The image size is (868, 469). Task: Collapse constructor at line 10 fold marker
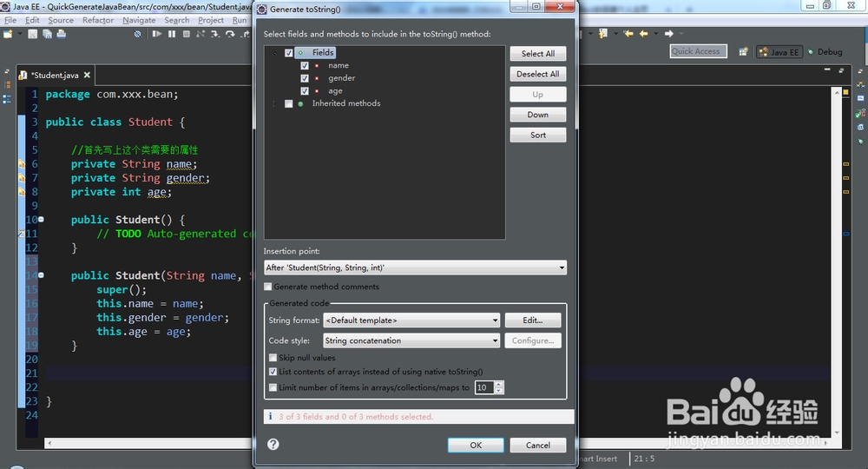(41, 219)
